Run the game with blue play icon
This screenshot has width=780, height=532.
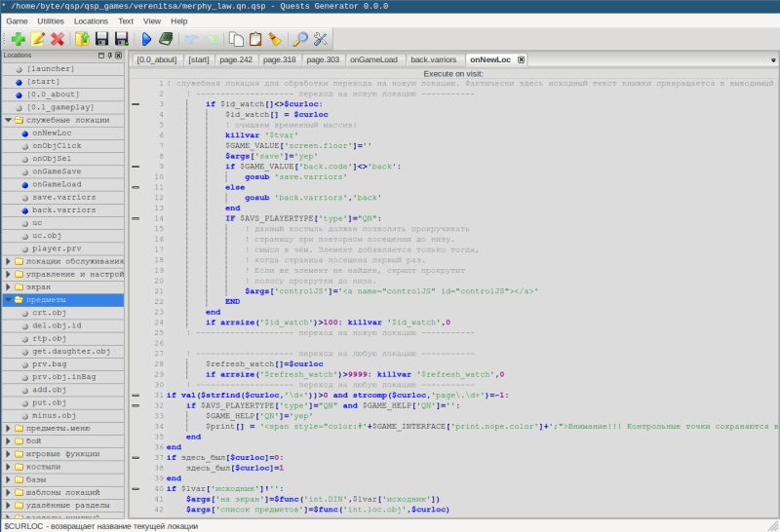click(x=146, y=39)
